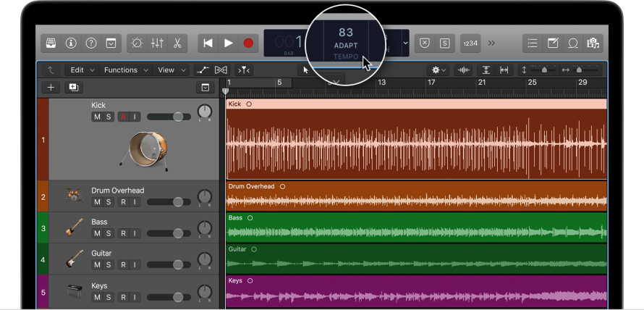Screen dimensions: 644x310
Task: Select the Drum Overhead region header
Action: (x=416, y=186)
